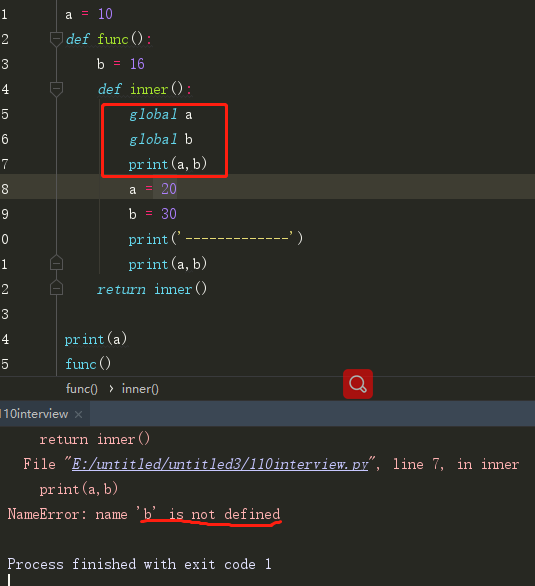Click fold end marker beside print(a, b)

click(x=56, y=263)
